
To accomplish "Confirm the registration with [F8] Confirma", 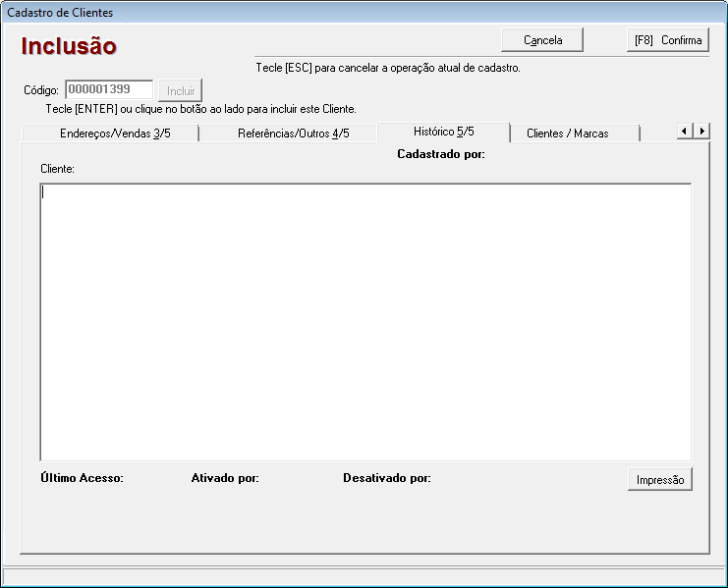I will (667, 40).
